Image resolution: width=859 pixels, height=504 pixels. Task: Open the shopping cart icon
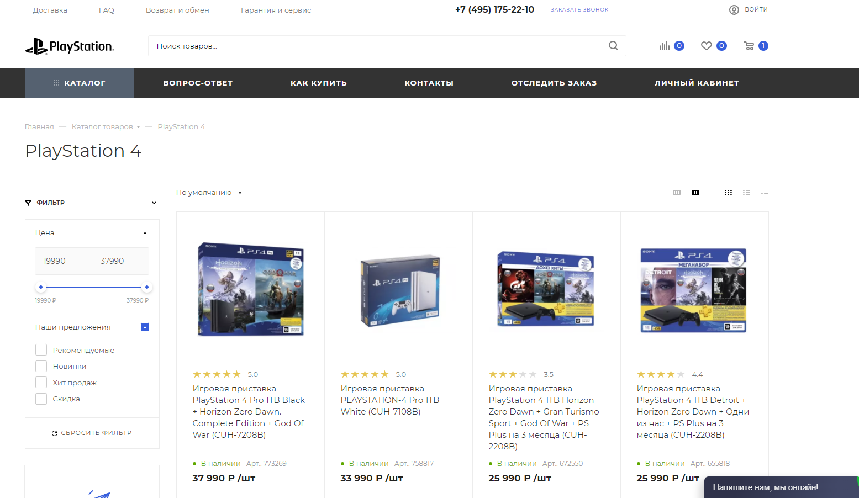pyautogui.click(x=749, y=46)
